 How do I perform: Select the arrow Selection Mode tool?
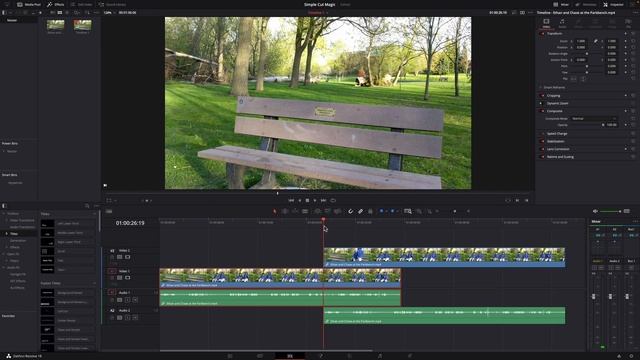[x=275, y=211]
